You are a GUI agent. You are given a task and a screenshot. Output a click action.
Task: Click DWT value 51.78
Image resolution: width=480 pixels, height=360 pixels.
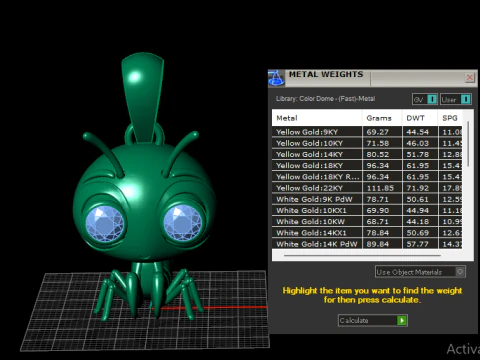[417, 154]
